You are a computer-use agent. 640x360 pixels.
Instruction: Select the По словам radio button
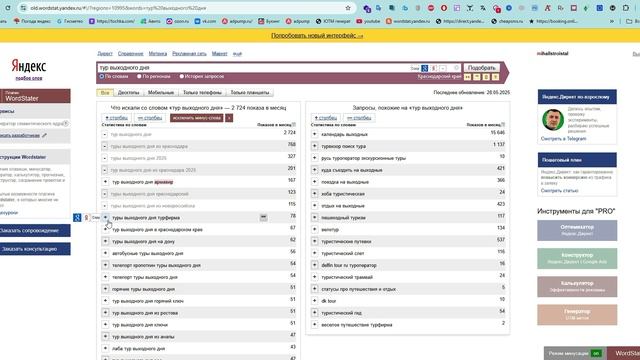102,76
